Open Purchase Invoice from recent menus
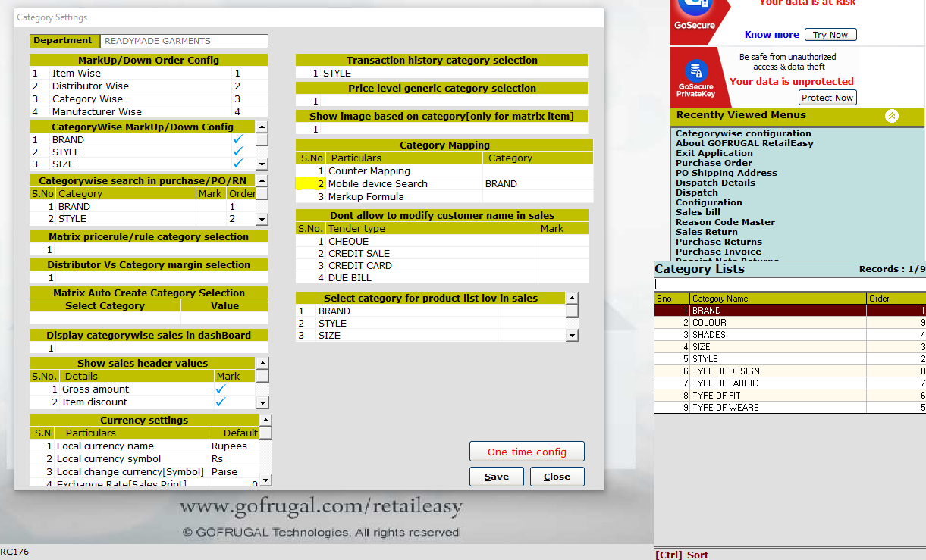Image resolution: width=926 pixels, height=560 pixels. pos(718,252)
